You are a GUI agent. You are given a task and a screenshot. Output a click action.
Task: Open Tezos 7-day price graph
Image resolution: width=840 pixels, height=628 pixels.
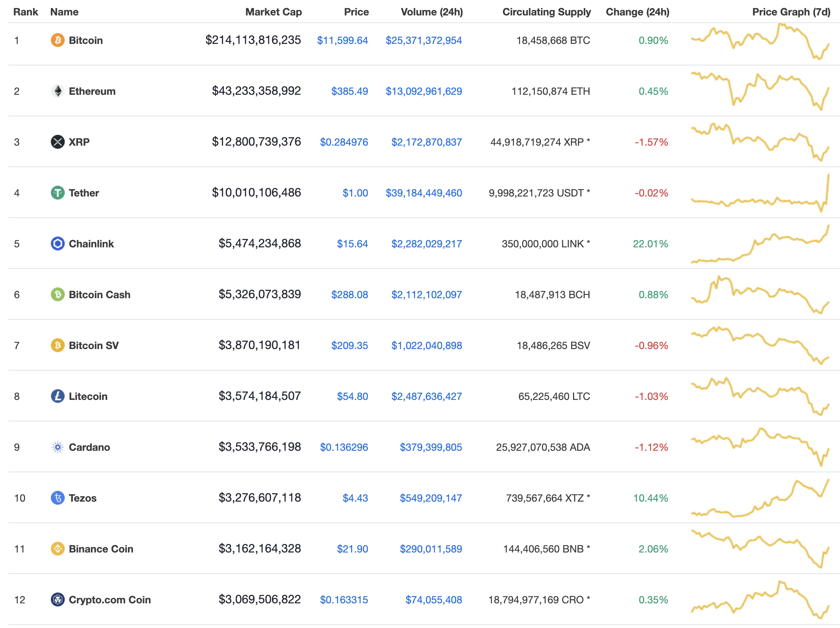pyautogui.click(x=760, y=498)
